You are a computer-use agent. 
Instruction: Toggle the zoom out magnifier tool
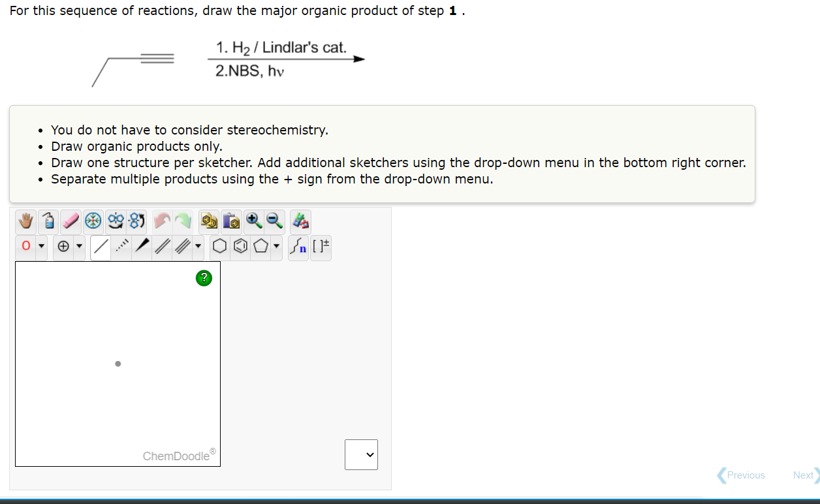click(x=274, y=221)
